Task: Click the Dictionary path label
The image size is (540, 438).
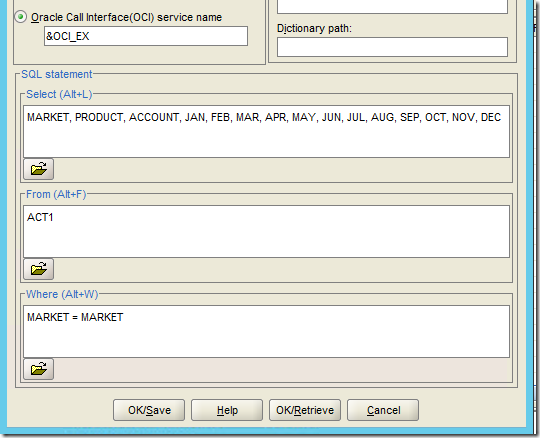Action: [314, 28]
